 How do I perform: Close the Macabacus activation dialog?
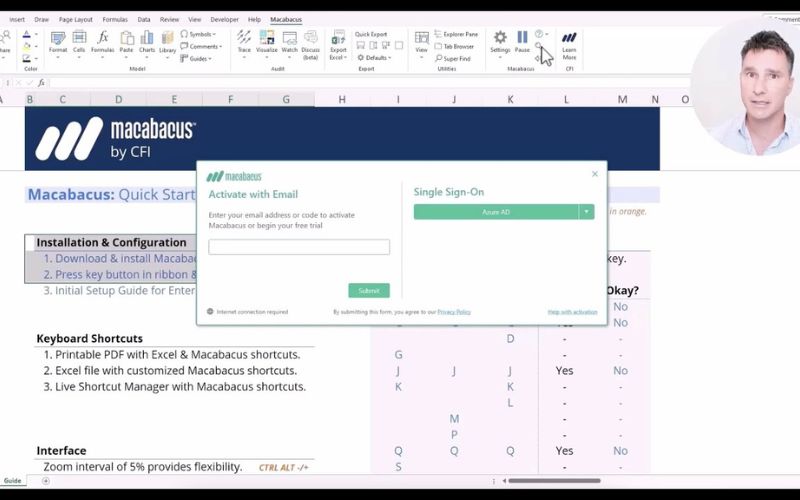(x=594, y=174)
